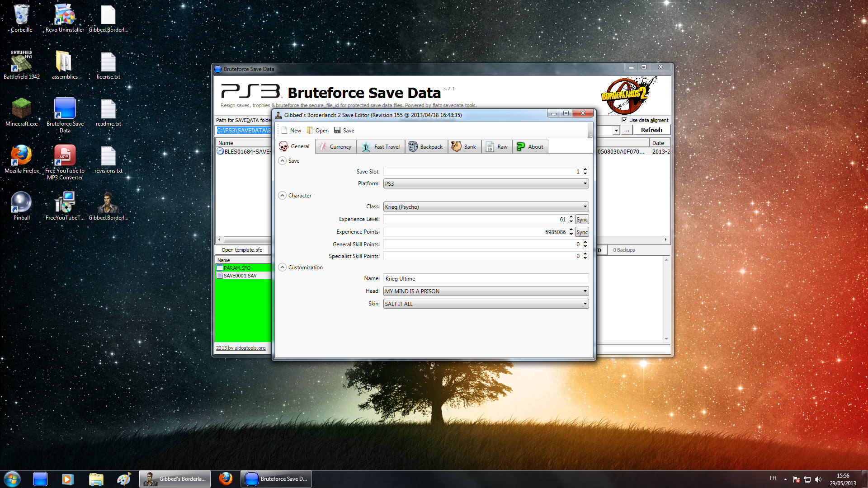Switch to the Currency tab
The image size is (868, 488).
tap(335, 147)
